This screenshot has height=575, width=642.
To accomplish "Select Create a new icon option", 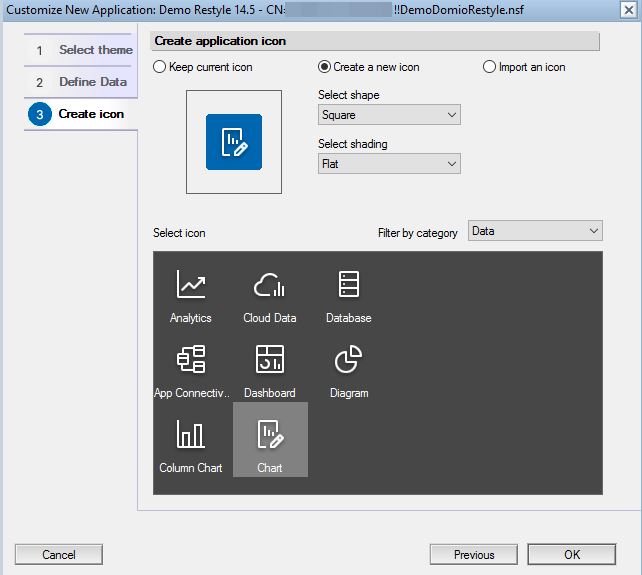I will coord(368,67).
